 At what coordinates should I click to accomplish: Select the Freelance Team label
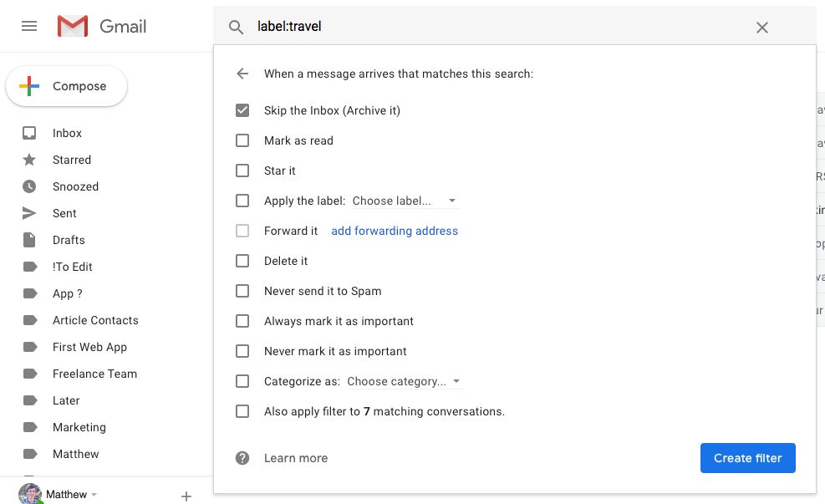click(94, 374)
